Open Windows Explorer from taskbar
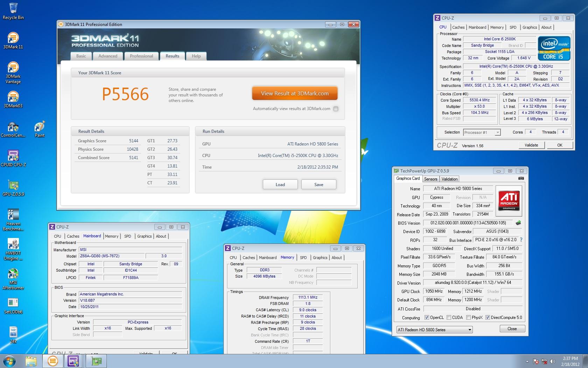The height and width of the screenshot is (368, 588). (31, 361)
